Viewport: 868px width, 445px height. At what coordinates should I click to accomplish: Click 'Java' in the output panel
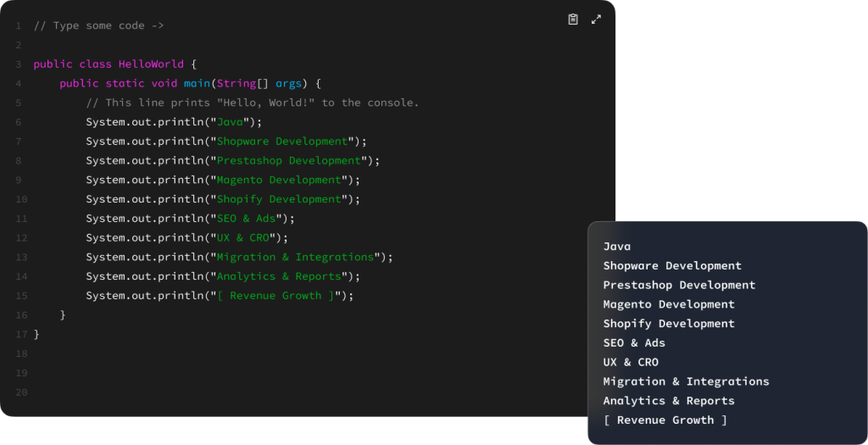[x=617, y=247]
